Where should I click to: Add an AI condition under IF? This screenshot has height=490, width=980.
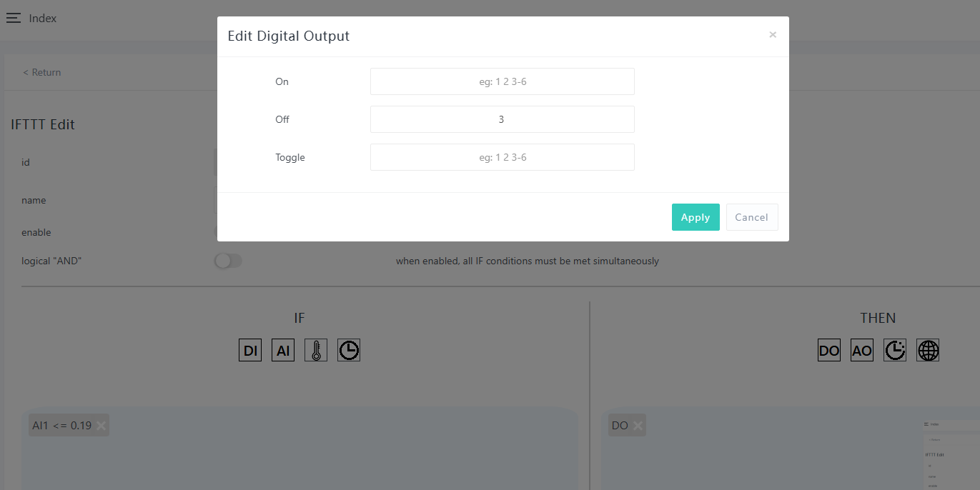point(283,350)
